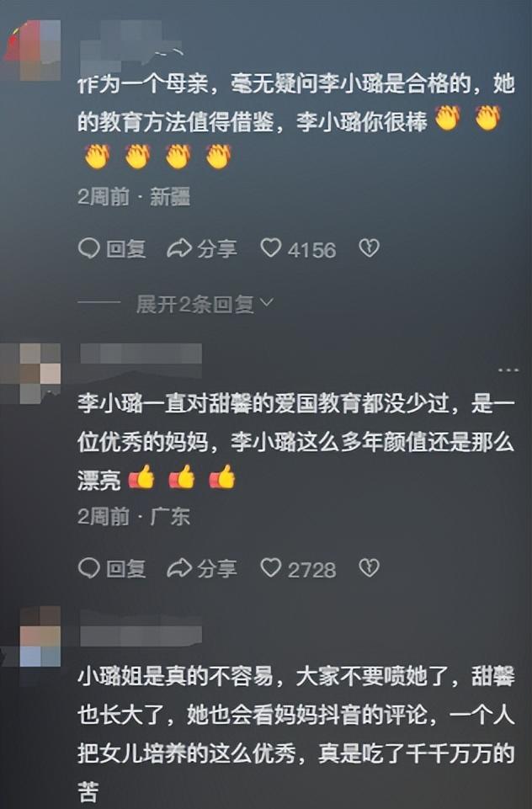Tap reply bubble icon on Xinjiang comment
532x809 pixels.
[x=88, y=248]
